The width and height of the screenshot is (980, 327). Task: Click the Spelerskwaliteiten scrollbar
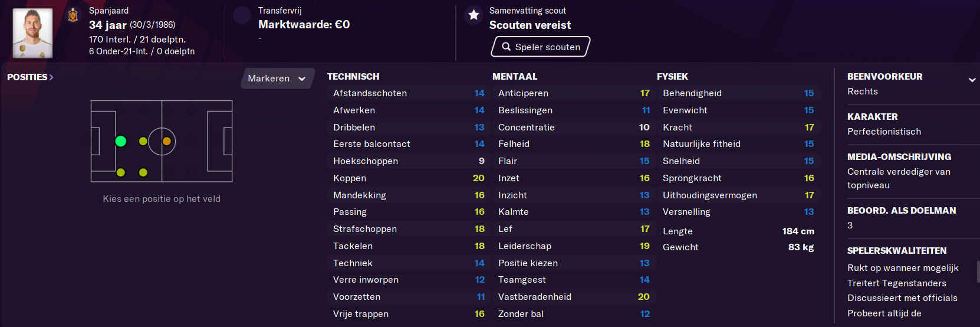coord(978,272)
